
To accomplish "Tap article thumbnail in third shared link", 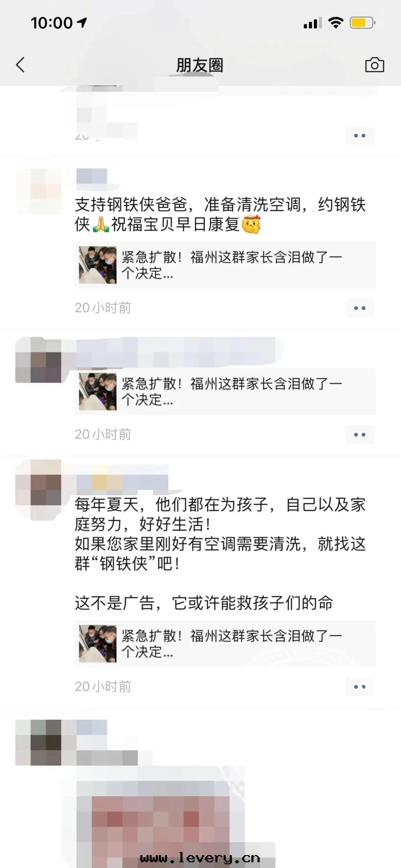I will [x=98, y=644].
